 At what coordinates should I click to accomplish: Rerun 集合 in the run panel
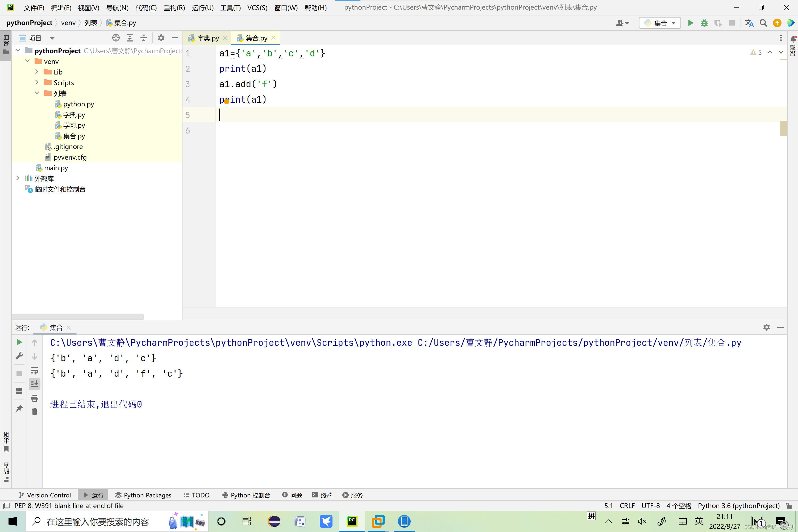(19, 342)
